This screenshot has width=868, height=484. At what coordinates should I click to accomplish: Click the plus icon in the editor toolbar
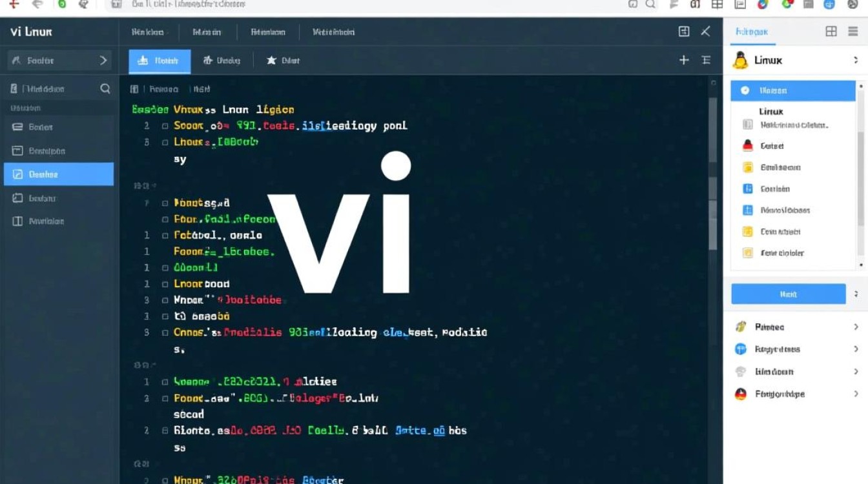tap(683, 60)
